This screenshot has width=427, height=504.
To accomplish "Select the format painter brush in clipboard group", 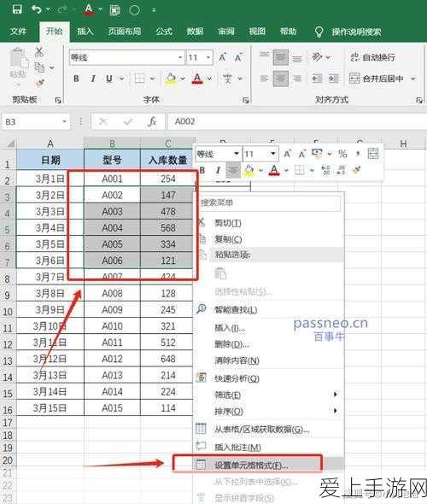I will (x=39, y=83).
